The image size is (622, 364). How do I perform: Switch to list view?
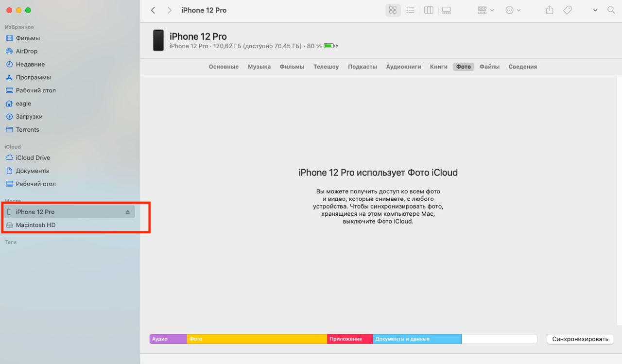pos(411,10)
